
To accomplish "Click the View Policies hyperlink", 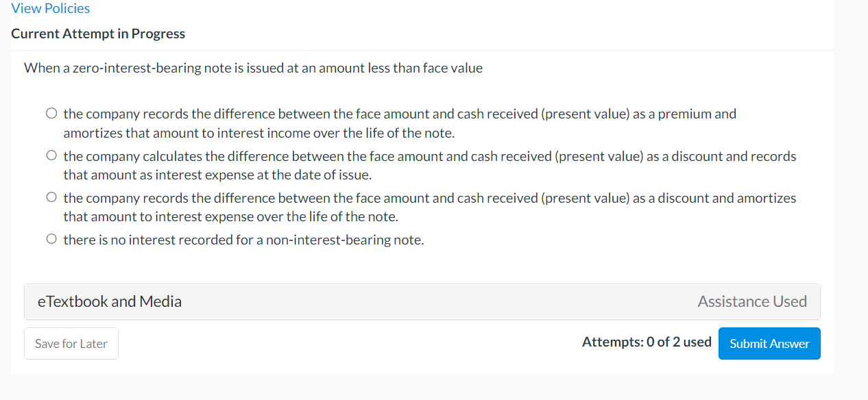I will coord(50,8).
